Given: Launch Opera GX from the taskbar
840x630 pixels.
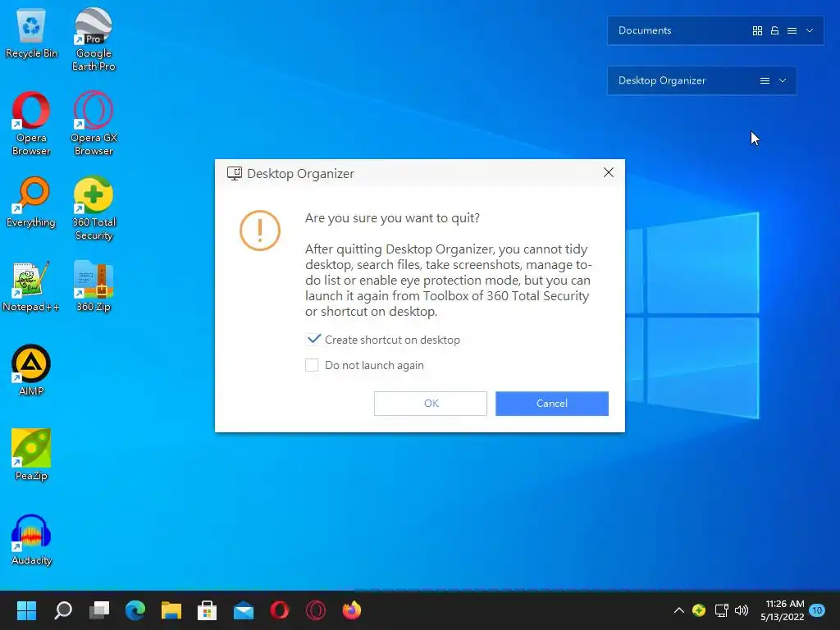Looking at the screenshot, I should point(316,610).
